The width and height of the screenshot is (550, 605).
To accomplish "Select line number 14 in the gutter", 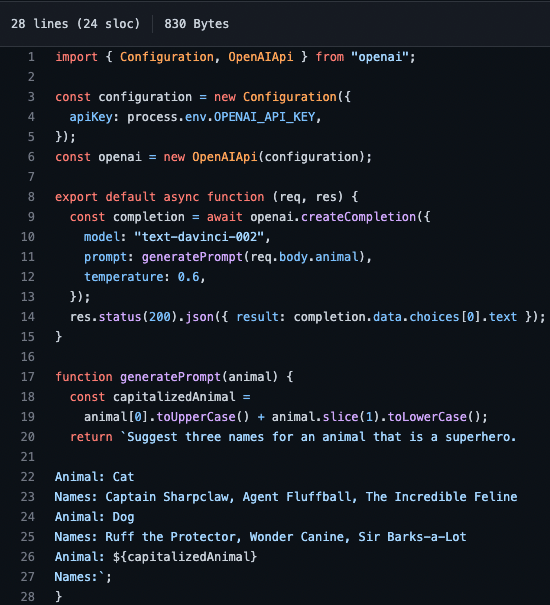I will [28, 317].
